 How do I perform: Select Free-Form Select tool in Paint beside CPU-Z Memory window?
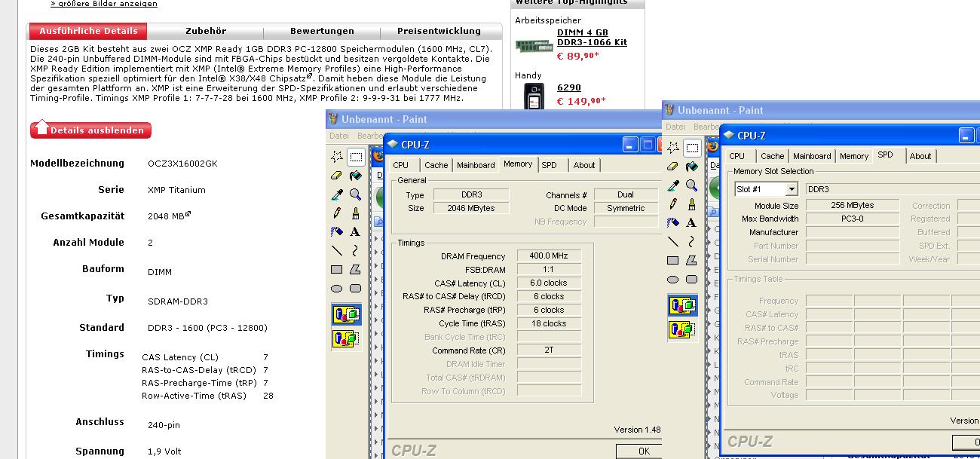336,157
